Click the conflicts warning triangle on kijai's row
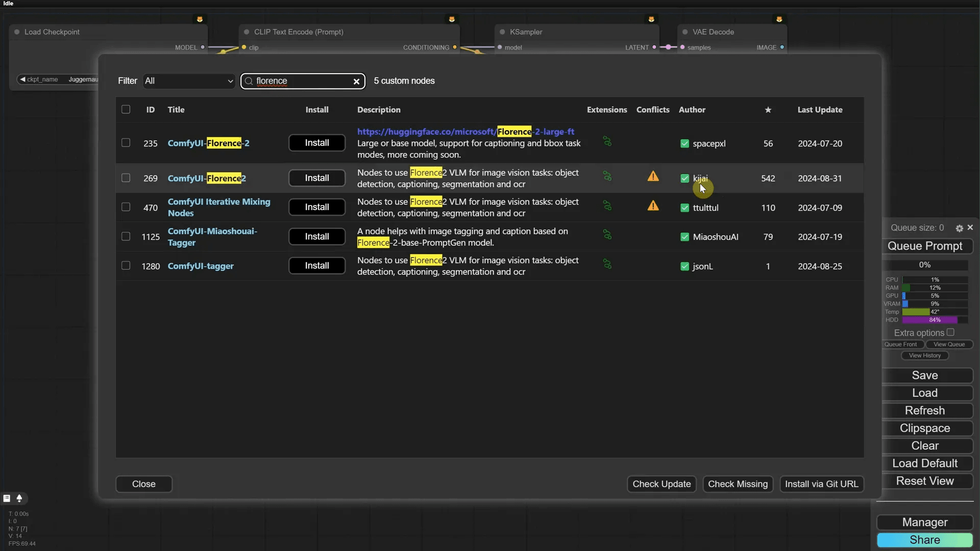This screenshot has width=980, height=551. pyautogui.click(x=654, y=176)
